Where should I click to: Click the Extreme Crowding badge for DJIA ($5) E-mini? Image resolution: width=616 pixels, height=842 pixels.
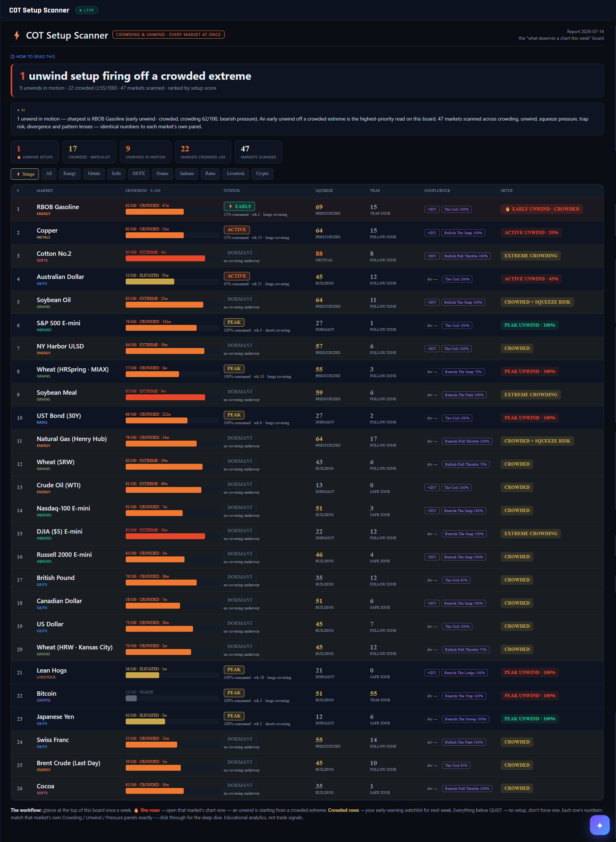[531, 534]
